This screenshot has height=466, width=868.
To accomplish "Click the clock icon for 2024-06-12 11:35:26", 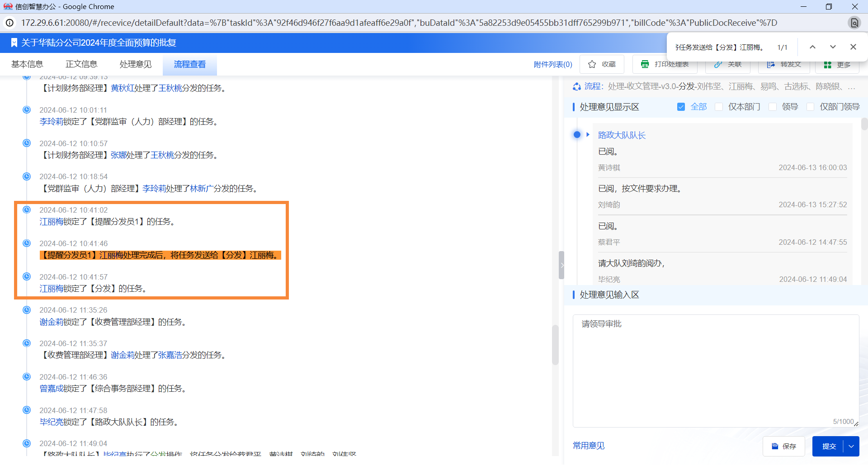I will [27, 310].
